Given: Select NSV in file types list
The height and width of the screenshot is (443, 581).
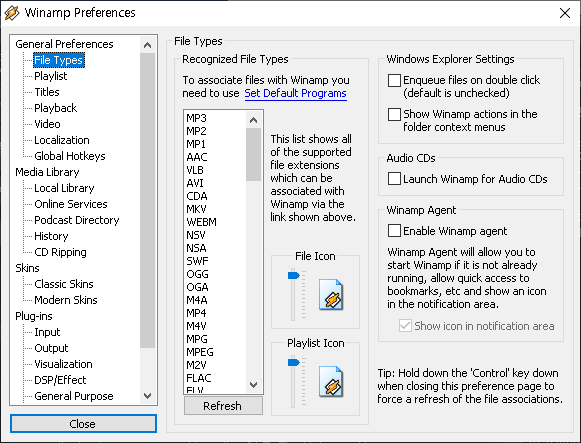Looking at the screenshot, I should [x=196, y=235].
